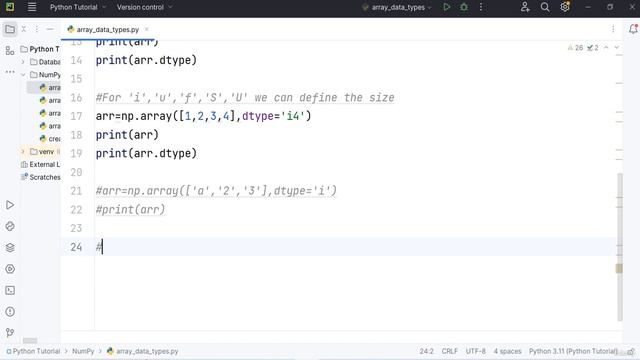Collapse the NumPy folder in the project tree
Screen dimensions: 640x360
point(23,75)
